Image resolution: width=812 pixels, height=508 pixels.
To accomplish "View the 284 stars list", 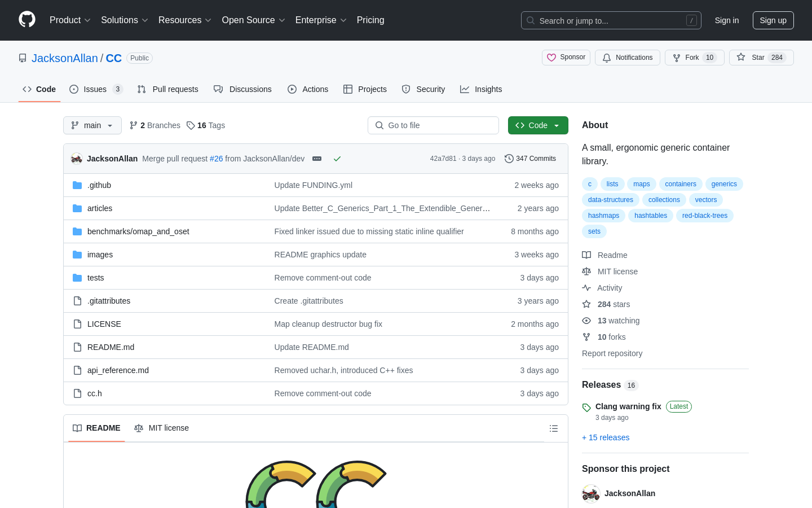I will click(x=606, y=304).
